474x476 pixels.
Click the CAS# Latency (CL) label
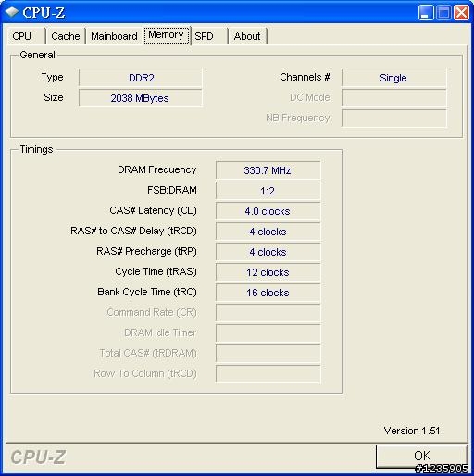[153, 210]
